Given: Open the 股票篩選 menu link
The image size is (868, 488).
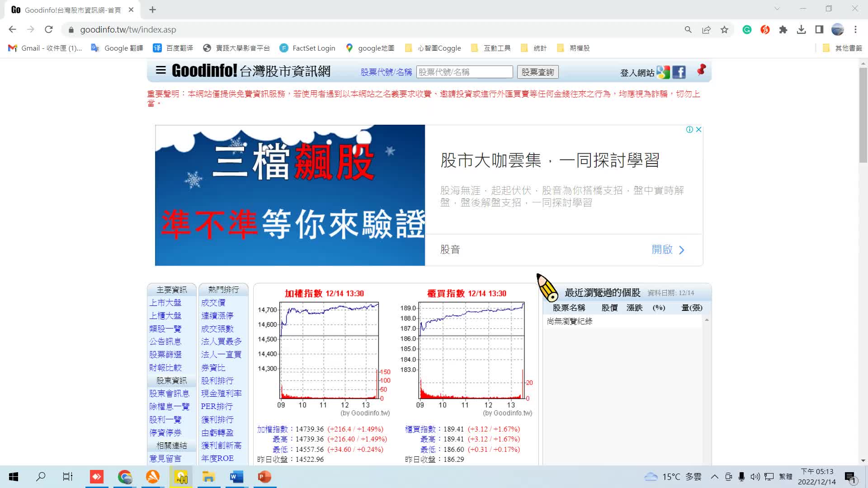Looking at the screenshot, I should (x=165, y=355).
